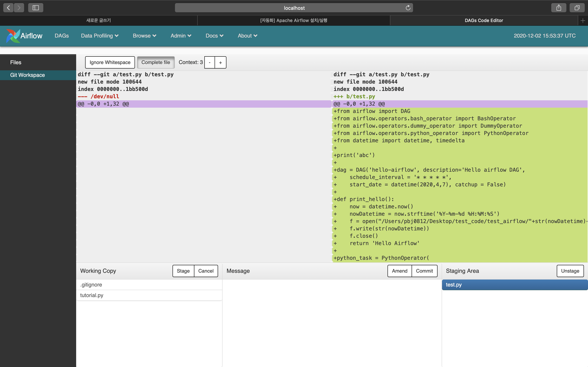Select tutorial.py in Working Copy
588x367 pixels.
[92, 295]
